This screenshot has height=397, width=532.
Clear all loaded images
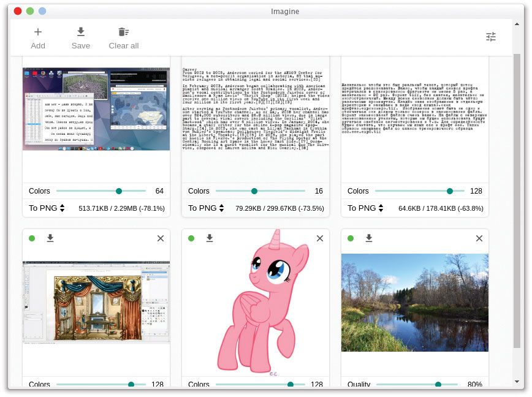[x=123, y=37]
